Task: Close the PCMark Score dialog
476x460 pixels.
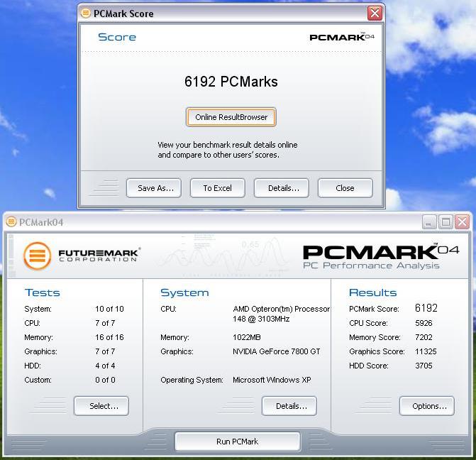Action: tap(375, 13)
